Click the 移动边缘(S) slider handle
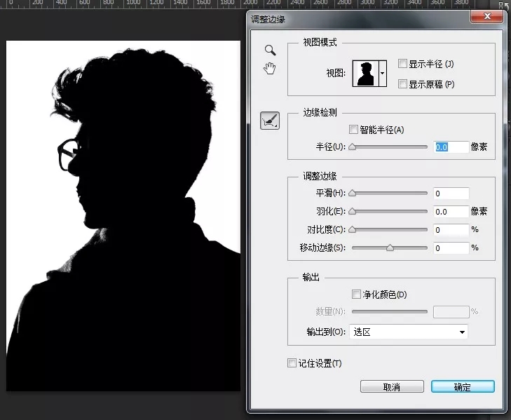 [390, 248]
